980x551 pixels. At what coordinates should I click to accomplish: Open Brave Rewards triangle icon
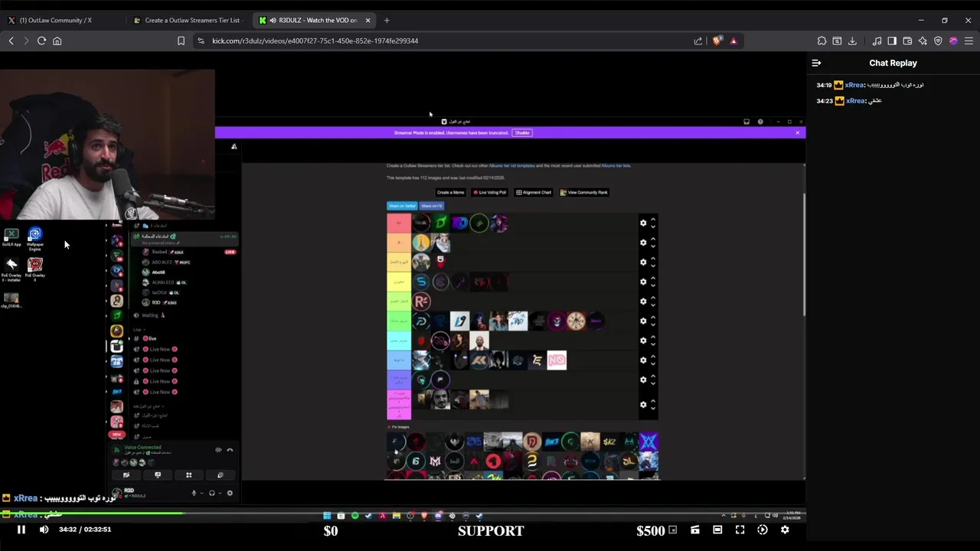coord(733,41)
